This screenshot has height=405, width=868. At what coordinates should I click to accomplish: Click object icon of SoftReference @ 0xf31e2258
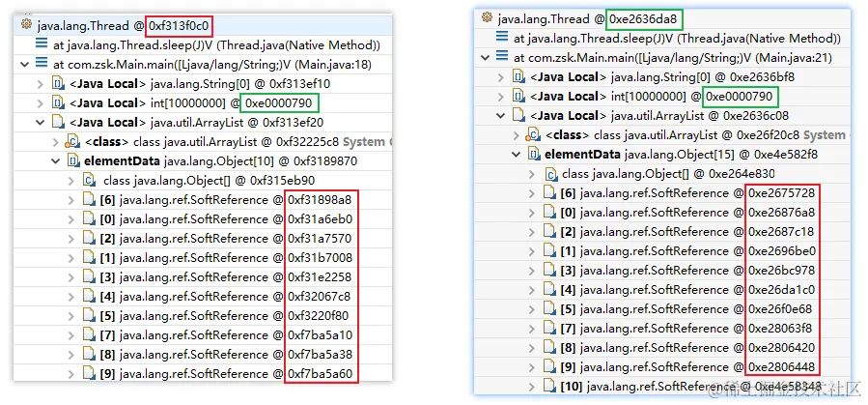[x=89, y=277]
